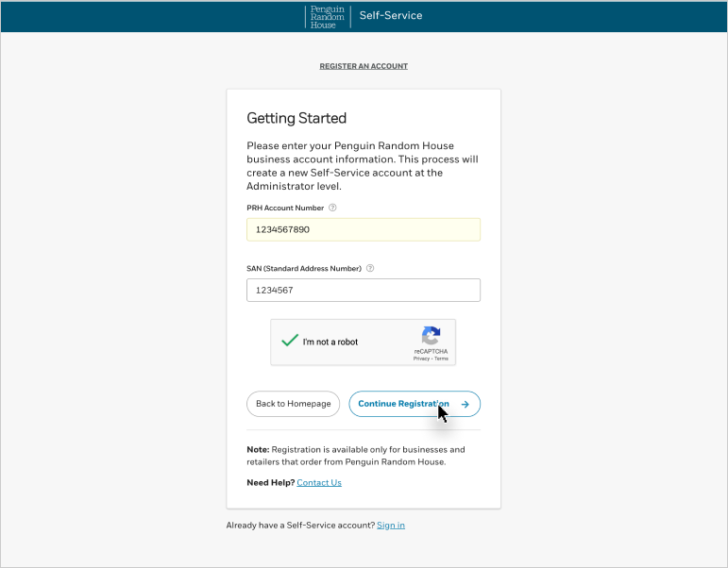Click the REGISTER AN ACCOUNT heading
Screen dimensions: 728x568
click(364, 66)
